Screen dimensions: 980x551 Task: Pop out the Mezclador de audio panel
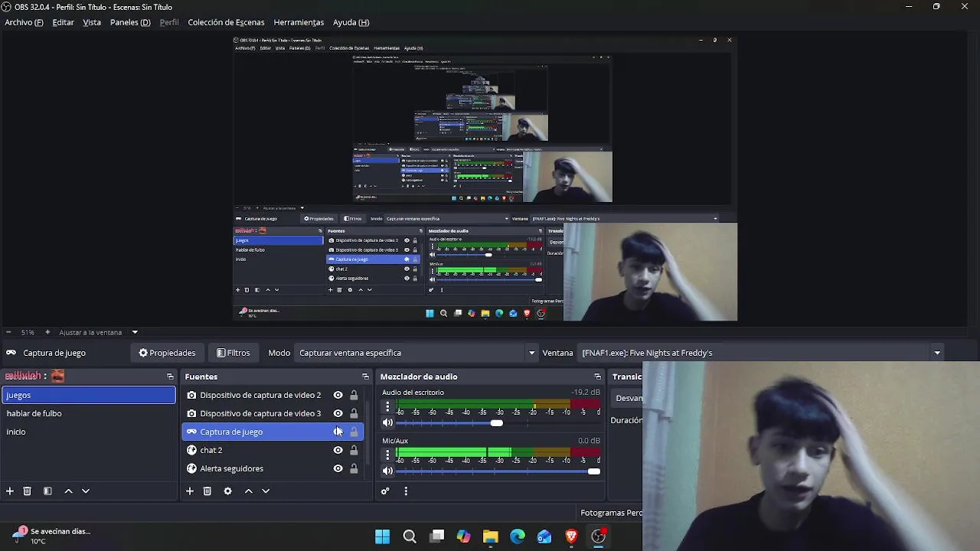pos(597,377)
